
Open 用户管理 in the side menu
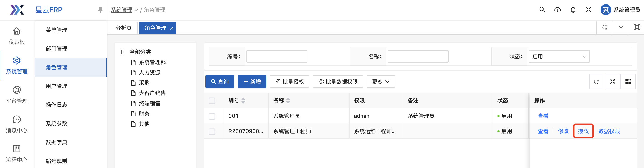[56, 86]
